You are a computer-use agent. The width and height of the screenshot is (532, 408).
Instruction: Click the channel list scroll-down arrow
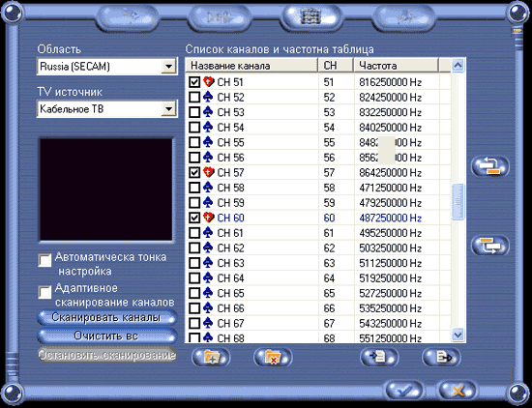[x=458, y=335]
